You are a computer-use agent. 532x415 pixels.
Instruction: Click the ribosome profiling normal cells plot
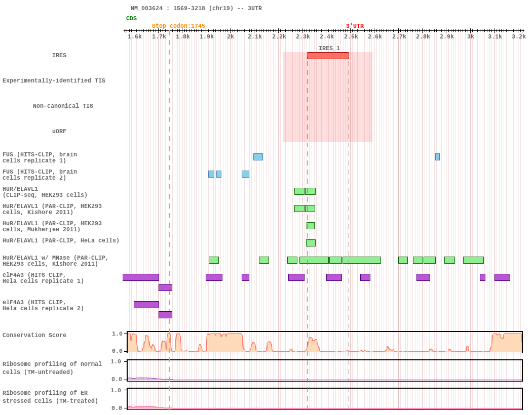tap(325, 370)
